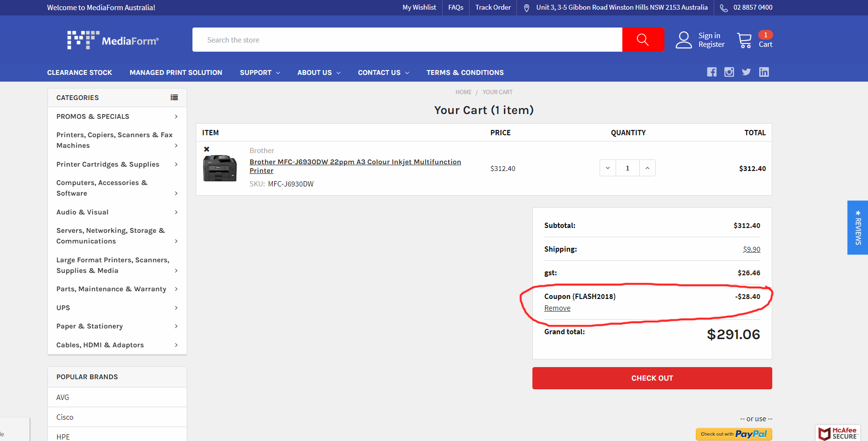The height and width of the screenshot is (441, 868).
Task: Click the Register link
Action: (711, 44)
